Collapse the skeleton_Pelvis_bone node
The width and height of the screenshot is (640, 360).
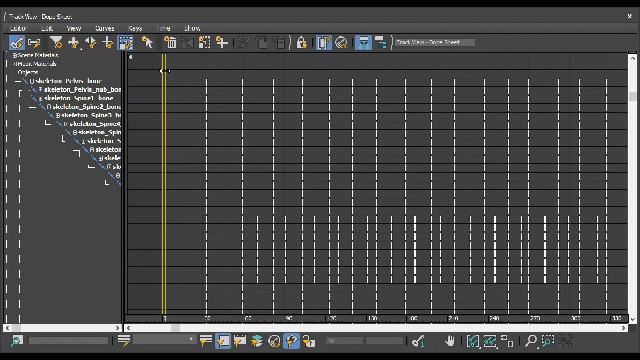coord(32,81)
